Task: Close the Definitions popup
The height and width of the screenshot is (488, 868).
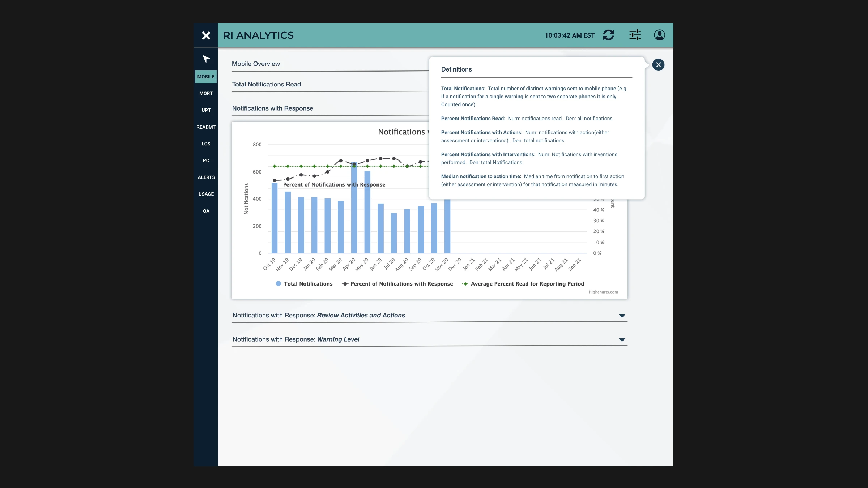Action: coord(658,65)
